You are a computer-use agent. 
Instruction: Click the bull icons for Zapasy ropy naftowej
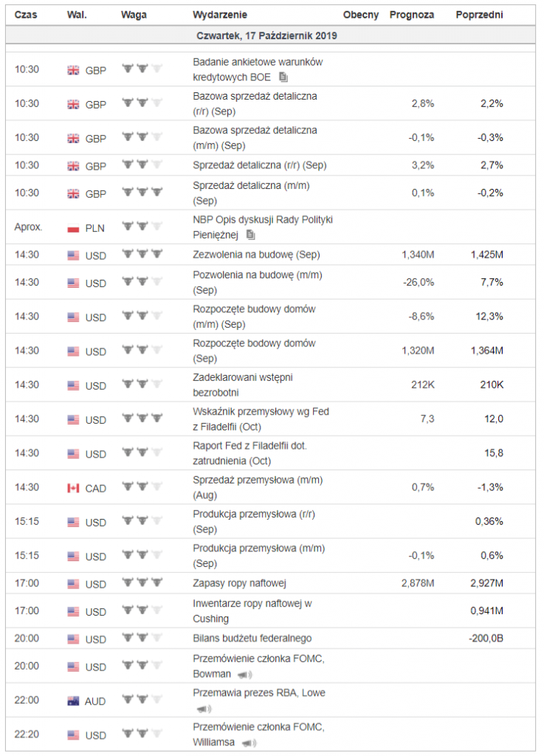(x=142, y=583)
